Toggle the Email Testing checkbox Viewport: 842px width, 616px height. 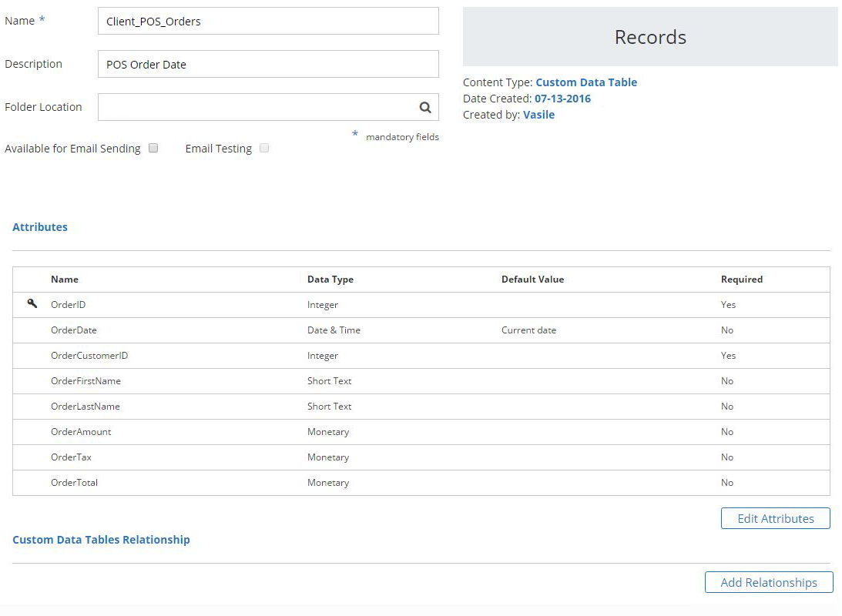tap(264, 148)
